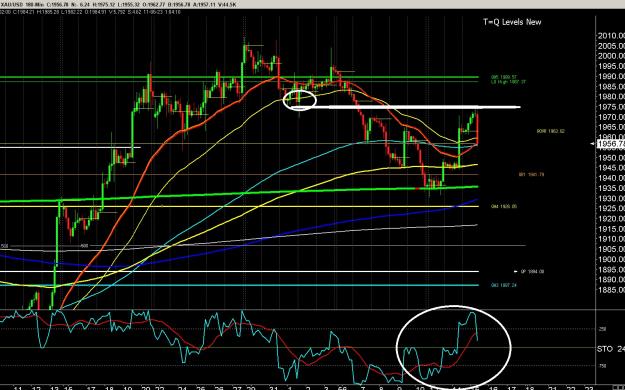Screen dimensions: 625x390
Task: Click the C:1956.78 close value in title bar
Action: [58, 4]
